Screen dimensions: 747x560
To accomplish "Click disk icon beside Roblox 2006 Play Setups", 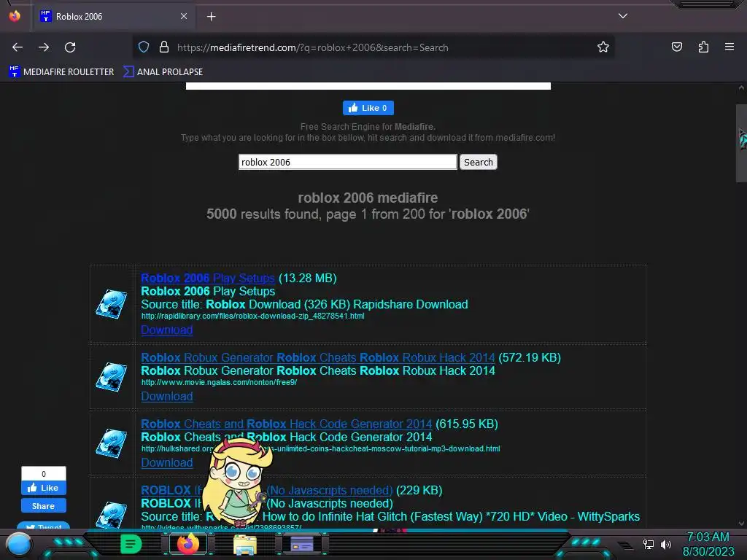I will 112,304.
